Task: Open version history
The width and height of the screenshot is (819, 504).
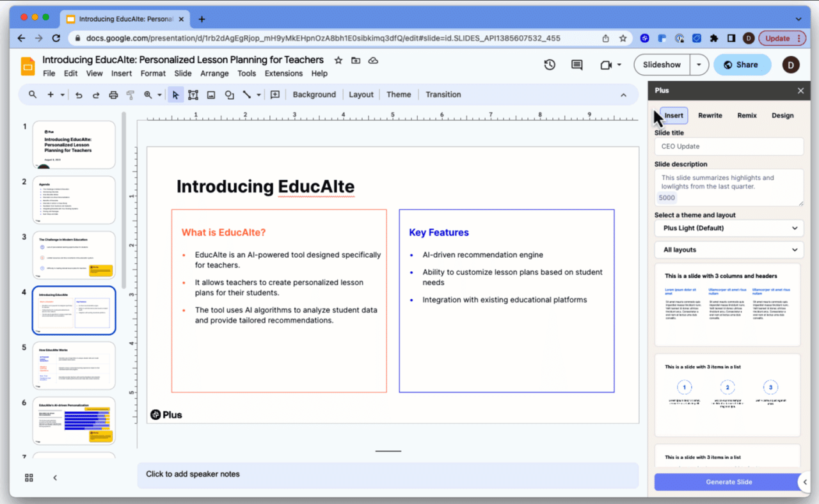Action: 549,65
